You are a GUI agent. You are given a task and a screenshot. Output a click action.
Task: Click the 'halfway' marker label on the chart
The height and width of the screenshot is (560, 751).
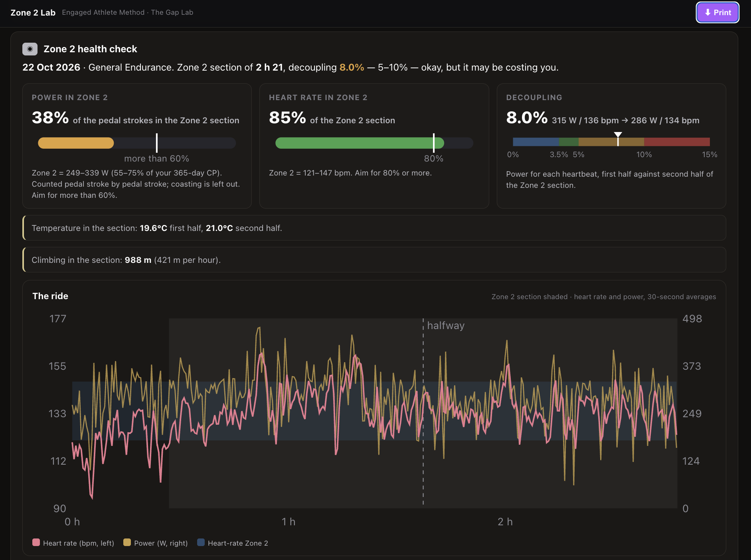(446, 325)
